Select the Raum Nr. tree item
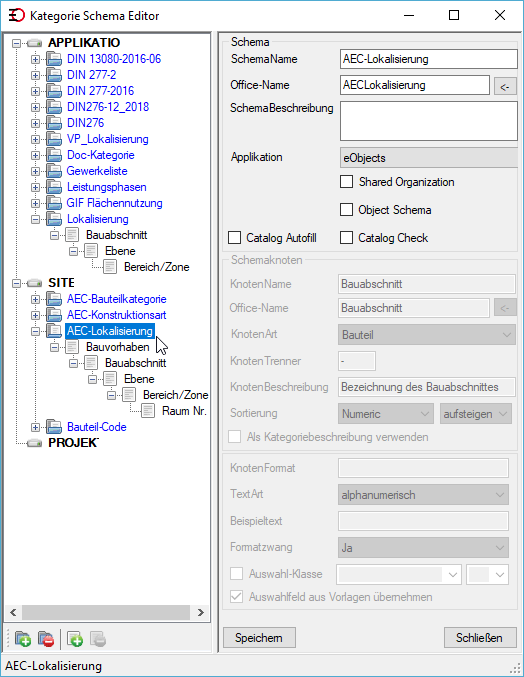Image resolution: width=524 pixels, height=677 pixels. [184, 411]
